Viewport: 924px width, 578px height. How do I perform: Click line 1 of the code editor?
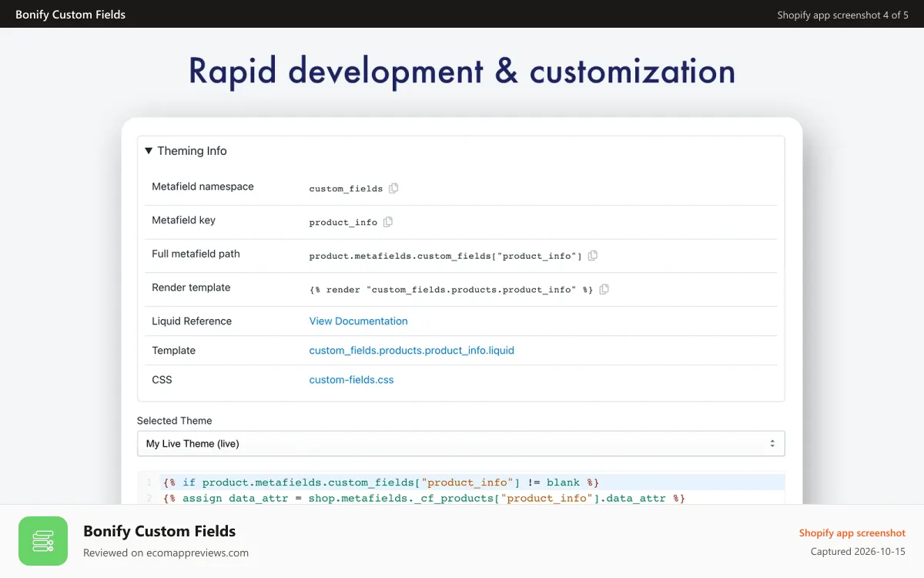tap(460, 482)
